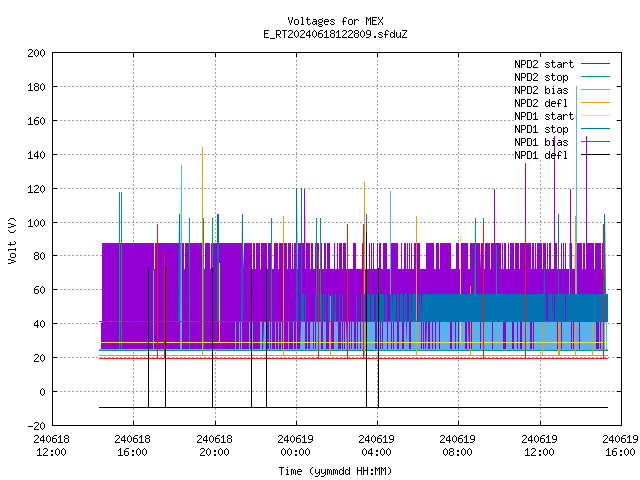Click the "NPD1 stop" legend label
Screen dimensions: 640x480
(541, 129)
